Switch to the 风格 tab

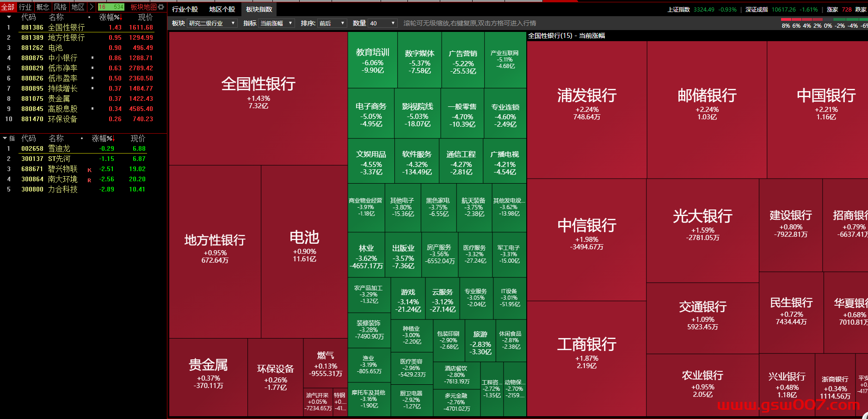pos(60,7)
